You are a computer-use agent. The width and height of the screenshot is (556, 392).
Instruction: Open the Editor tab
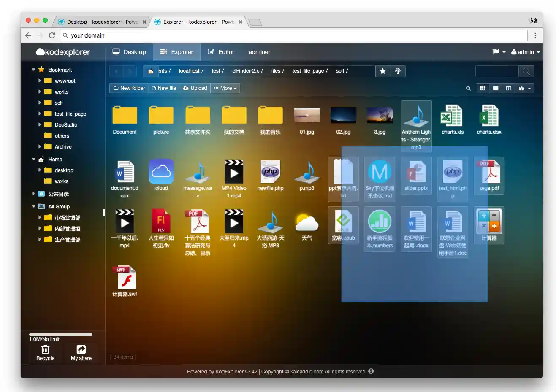tap(221, 52)
